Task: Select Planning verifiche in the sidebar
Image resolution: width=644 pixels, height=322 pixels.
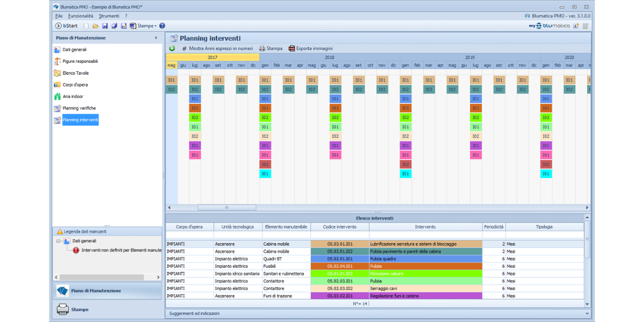Action: click(79, 108)
